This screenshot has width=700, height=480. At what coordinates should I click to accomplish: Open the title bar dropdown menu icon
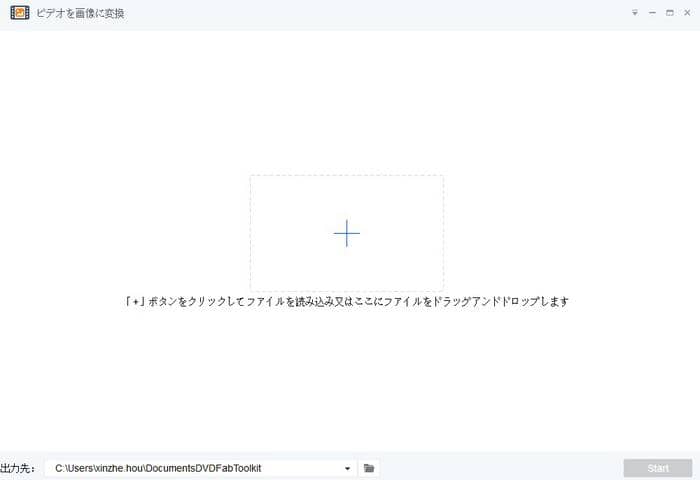(634, 13)
